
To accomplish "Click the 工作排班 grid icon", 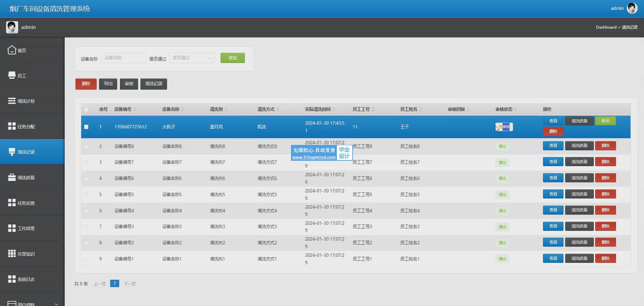I will (x=12, y=228).
